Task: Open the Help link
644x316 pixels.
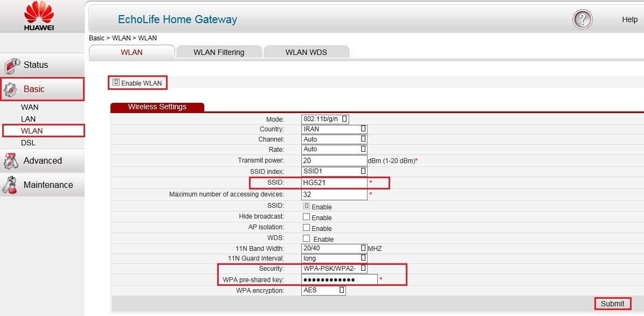Action: pos(629,19)
